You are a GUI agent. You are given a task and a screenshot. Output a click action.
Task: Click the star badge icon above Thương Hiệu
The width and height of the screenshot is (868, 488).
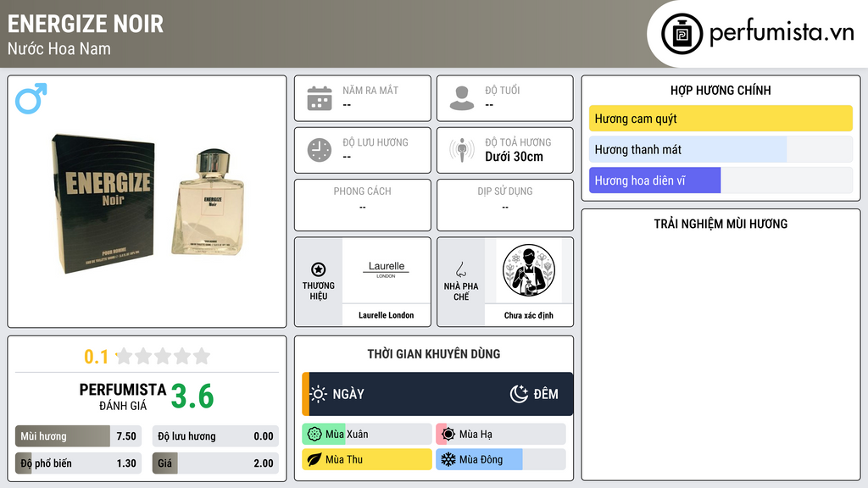click(319, 269)
